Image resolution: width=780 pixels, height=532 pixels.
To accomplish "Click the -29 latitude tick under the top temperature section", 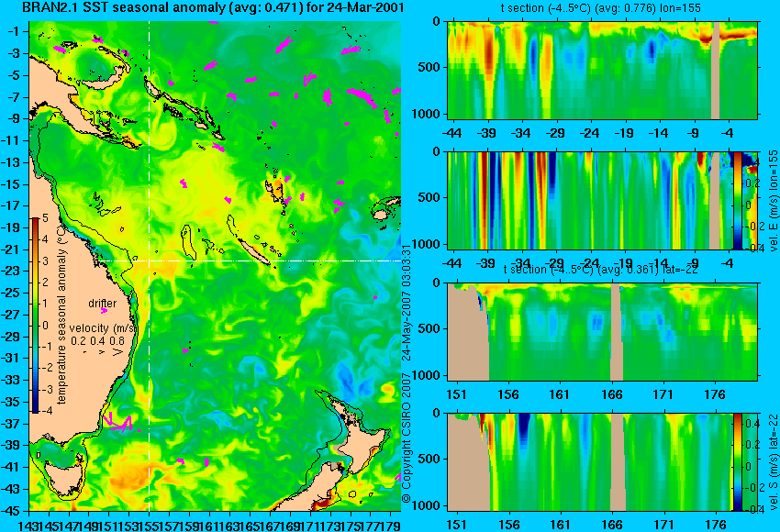I will pos(554,133).
